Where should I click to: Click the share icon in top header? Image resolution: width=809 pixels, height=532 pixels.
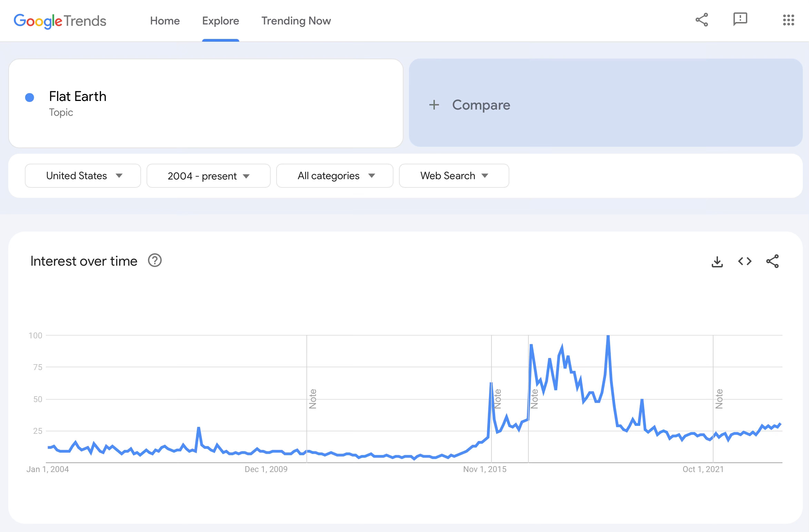[701, 20]
